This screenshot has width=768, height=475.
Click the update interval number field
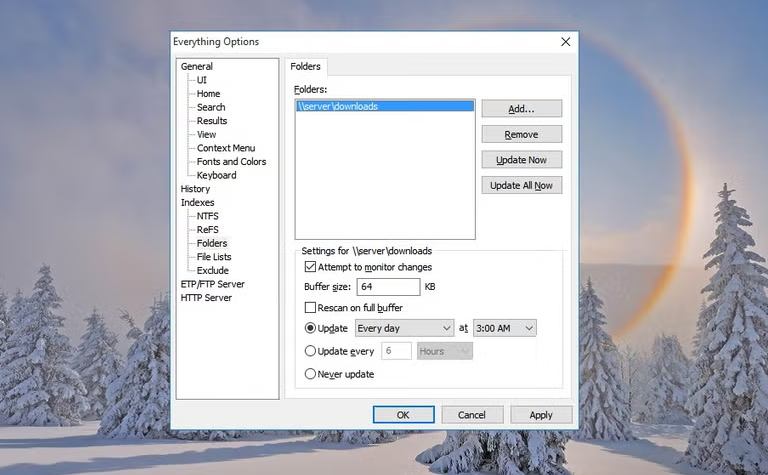click(396, 351)
